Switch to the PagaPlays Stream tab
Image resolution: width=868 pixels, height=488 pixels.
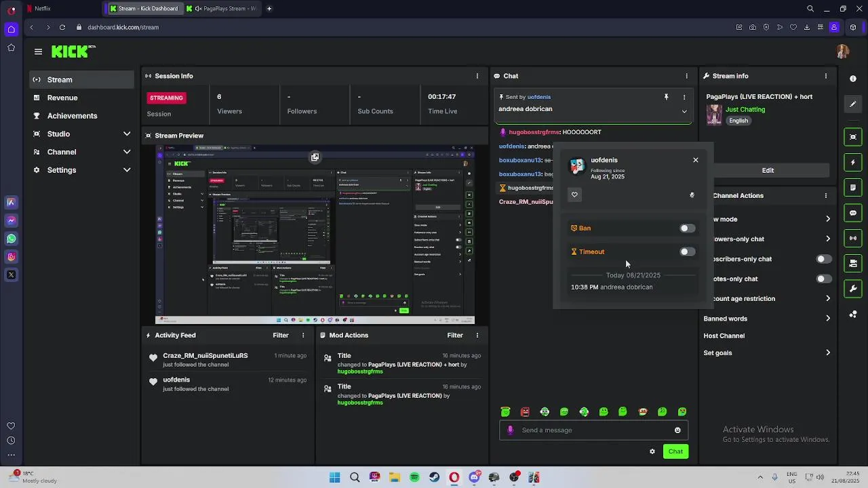click(221, 9)
